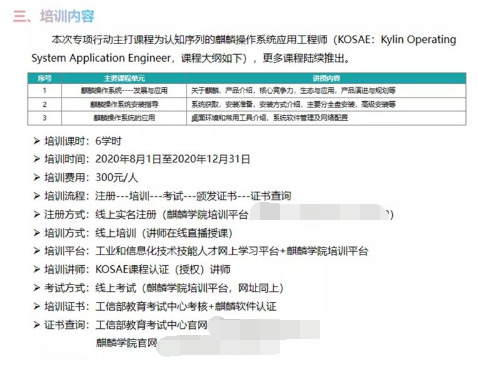Click the cell '麒麟操作系统----发展与应用'
This screenshot has width=478, height=369.
(x=124, y=90)
